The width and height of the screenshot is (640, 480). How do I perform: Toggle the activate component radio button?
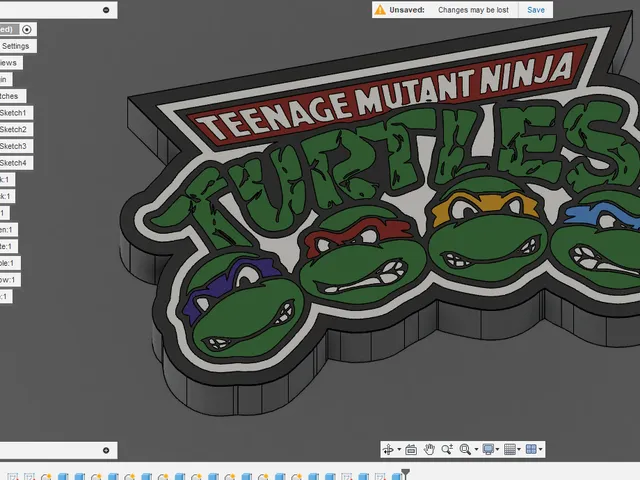point(27,29)
